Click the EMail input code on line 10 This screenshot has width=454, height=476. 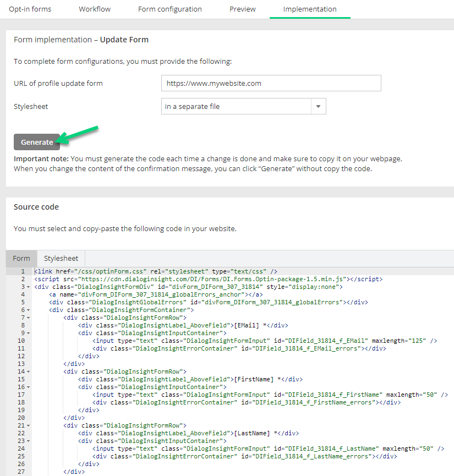click(x=265, y=341)
